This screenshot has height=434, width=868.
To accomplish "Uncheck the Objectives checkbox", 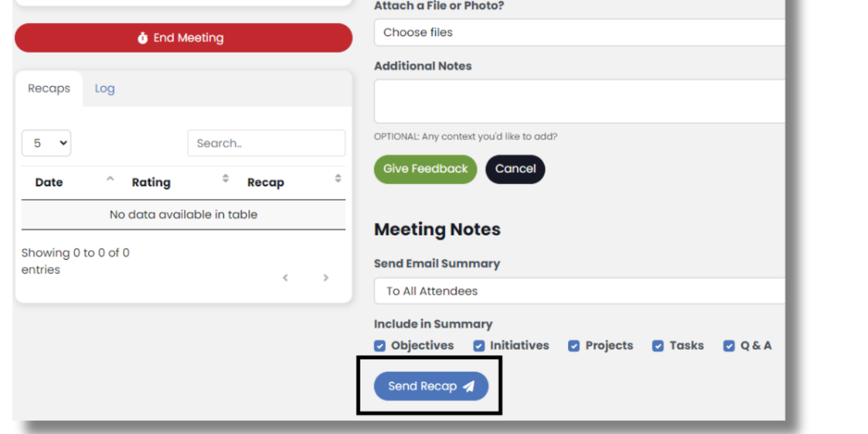I will pyautogui.click(x=380, y=346).
